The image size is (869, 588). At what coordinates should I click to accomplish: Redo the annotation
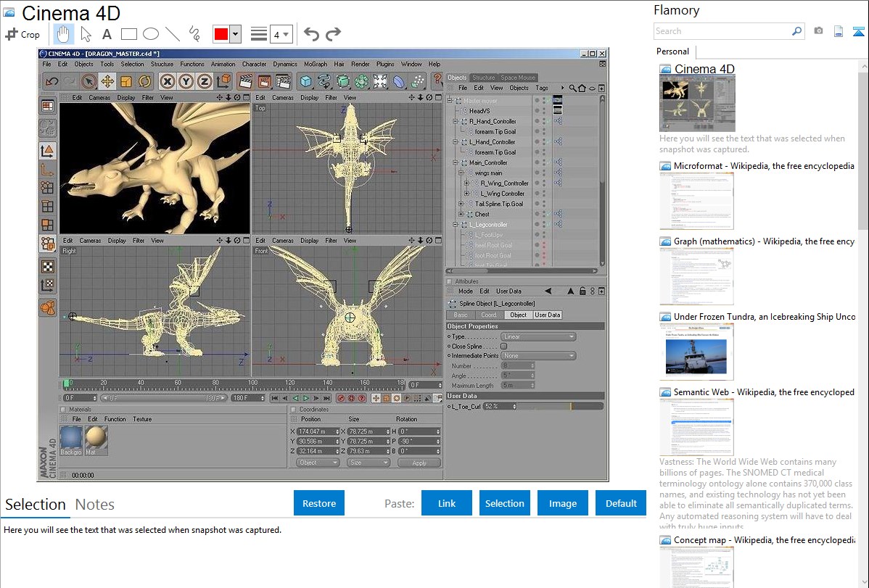tap(333, 34)
